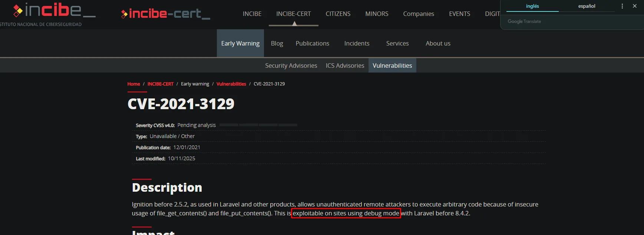Open ICS Advisories submenu

(x=345, y=66)
